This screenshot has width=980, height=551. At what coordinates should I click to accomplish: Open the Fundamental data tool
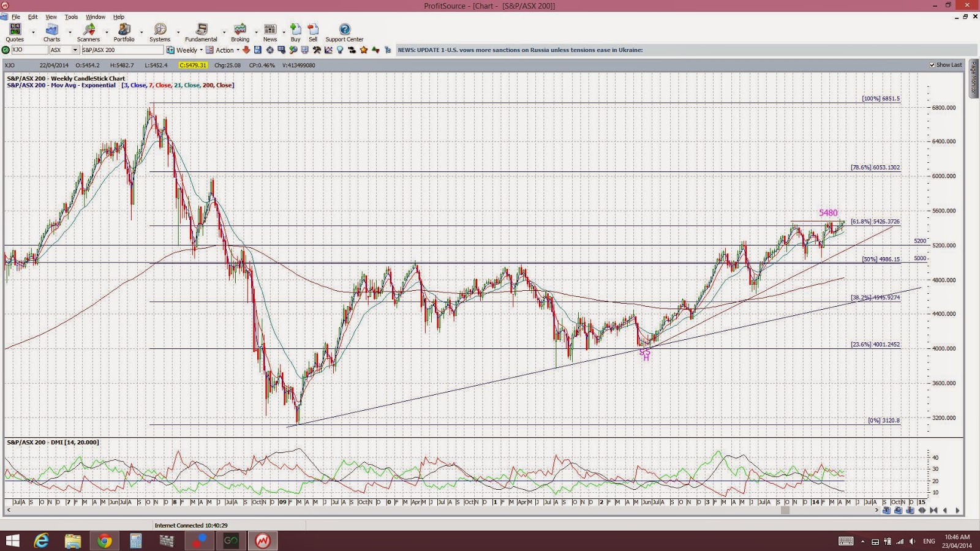tap(201, 32)
